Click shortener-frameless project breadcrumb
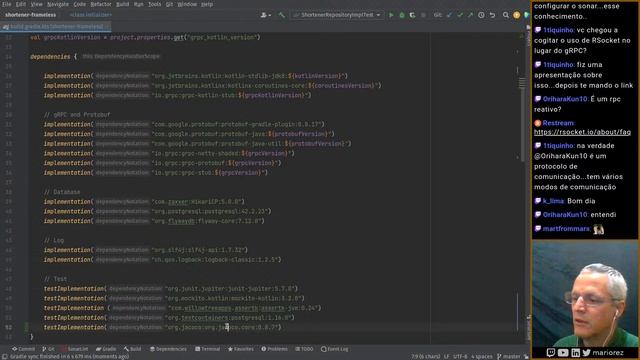 pos(31,15)
